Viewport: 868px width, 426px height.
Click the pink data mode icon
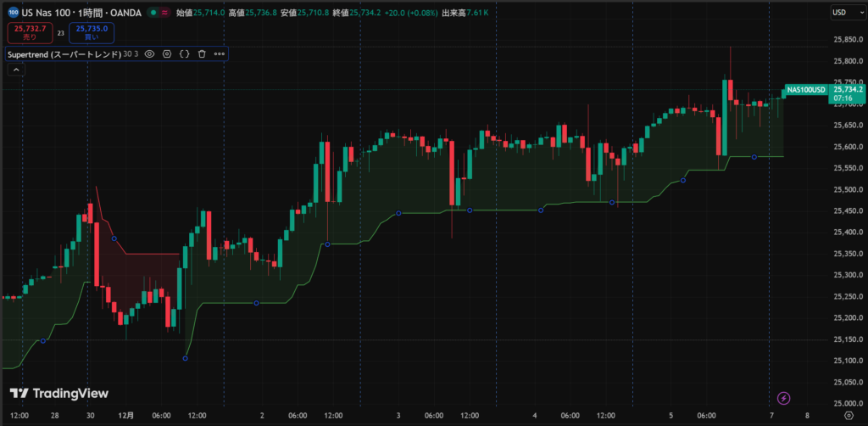pyautogui.click(x=164, y=13)
